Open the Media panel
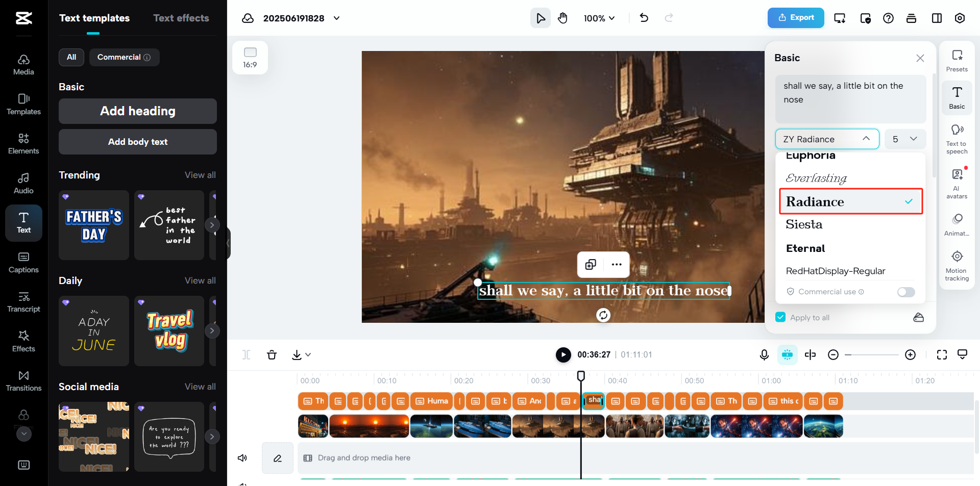Viewport: 980px width, 486px height. click(23, 65)
